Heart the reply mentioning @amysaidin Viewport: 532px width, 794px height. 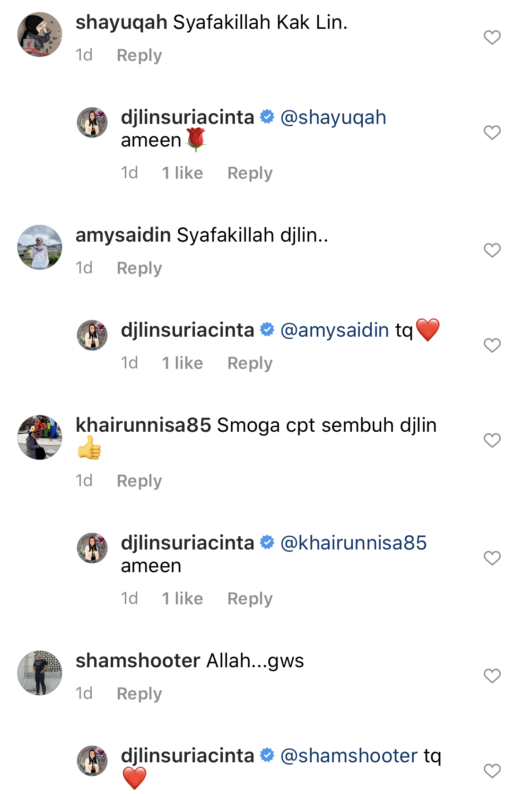click(x=492, y=345)
